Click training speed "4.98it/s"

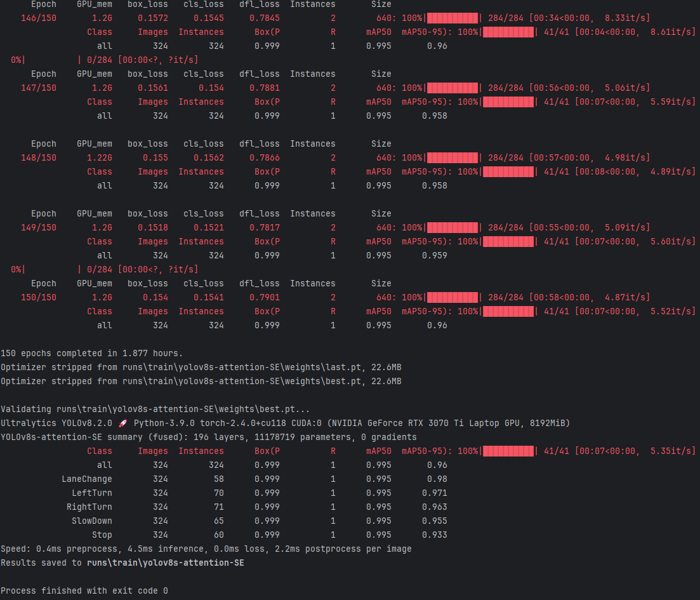pos(624,157)
